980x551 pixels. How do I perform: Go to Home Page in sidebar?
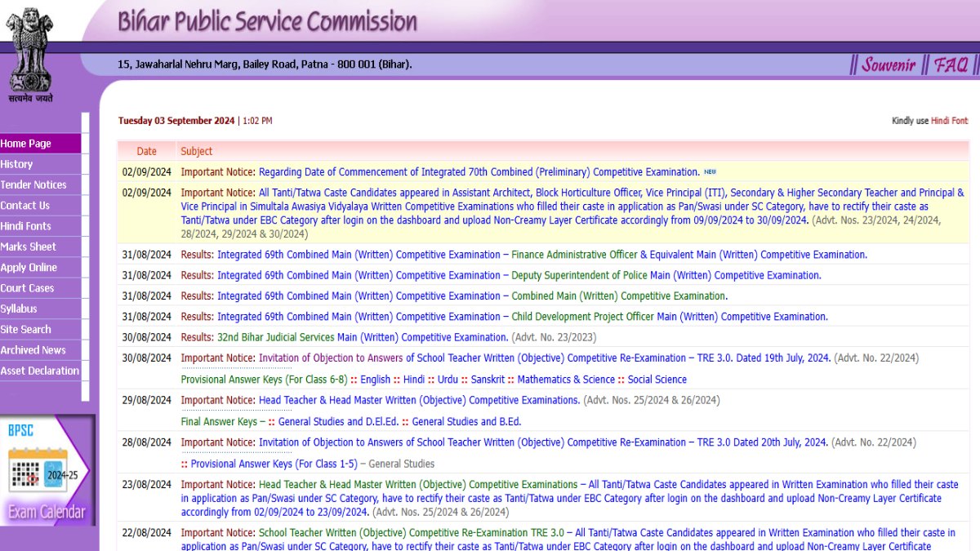(x=26, y=144)
